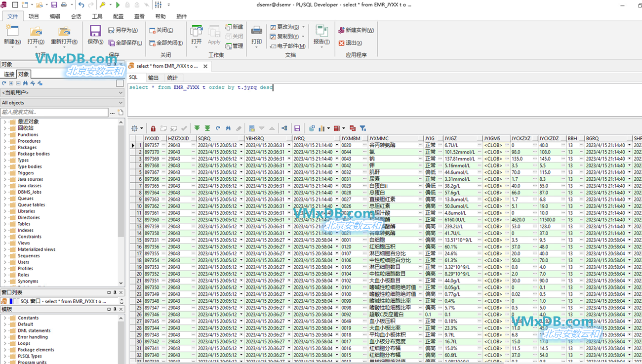The height and width of the screenshot is (364, 642).
Task: Click the single record view icon in grid toolbar
Action: [252, 128]
